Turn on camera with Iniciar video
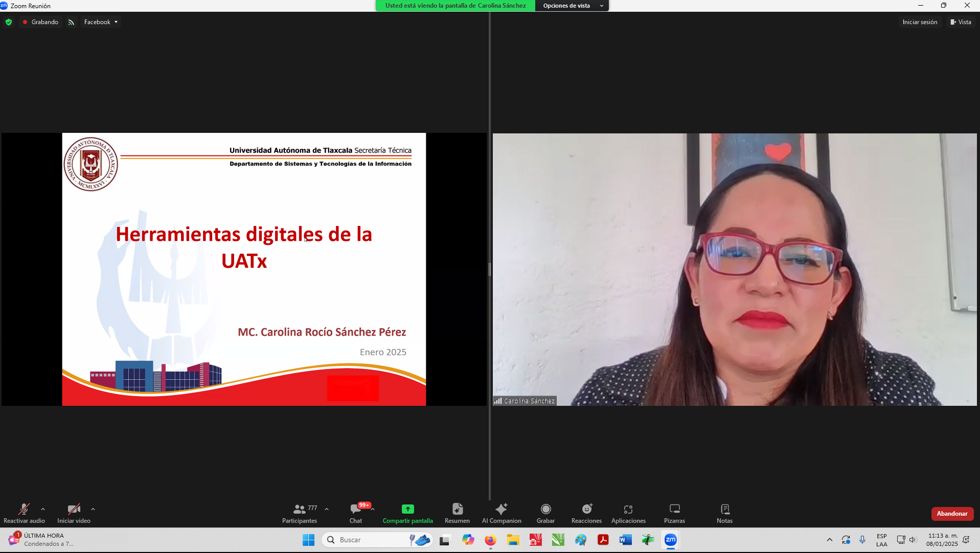Viewport: 980px width, 553px height. coord(74,513)
